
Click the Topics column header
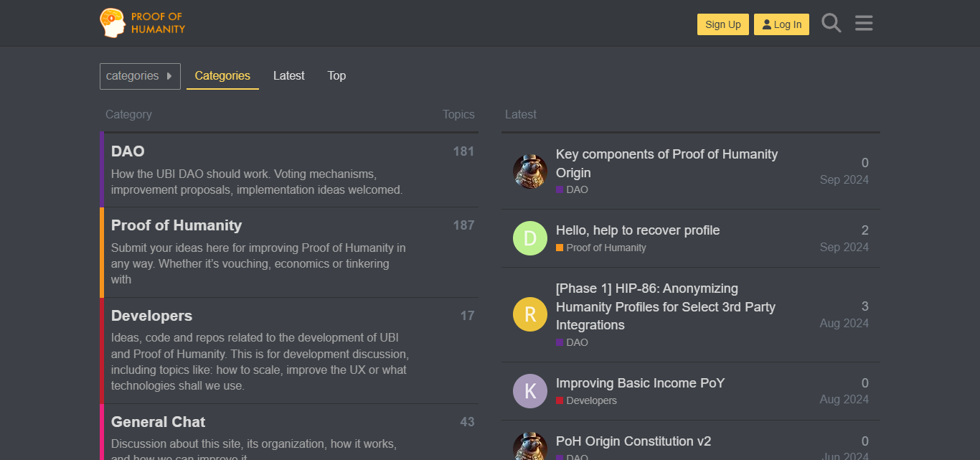[458, 114]
